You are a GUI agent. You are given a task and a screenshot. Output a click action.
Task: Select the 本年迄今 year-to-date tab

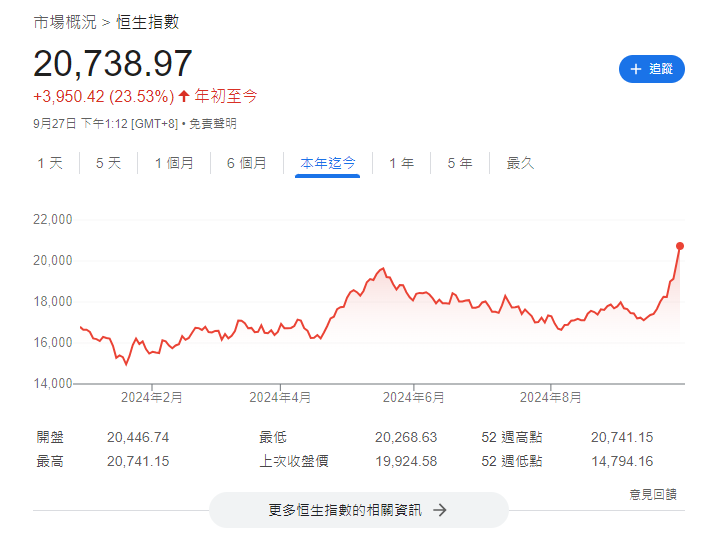click(x=328, y=163)
